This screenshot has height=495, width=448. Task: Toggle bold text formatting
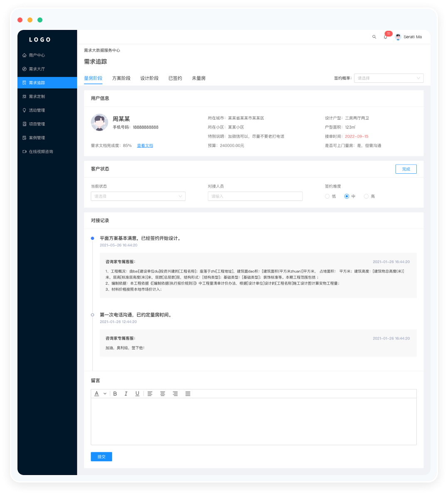coord(115,394)
